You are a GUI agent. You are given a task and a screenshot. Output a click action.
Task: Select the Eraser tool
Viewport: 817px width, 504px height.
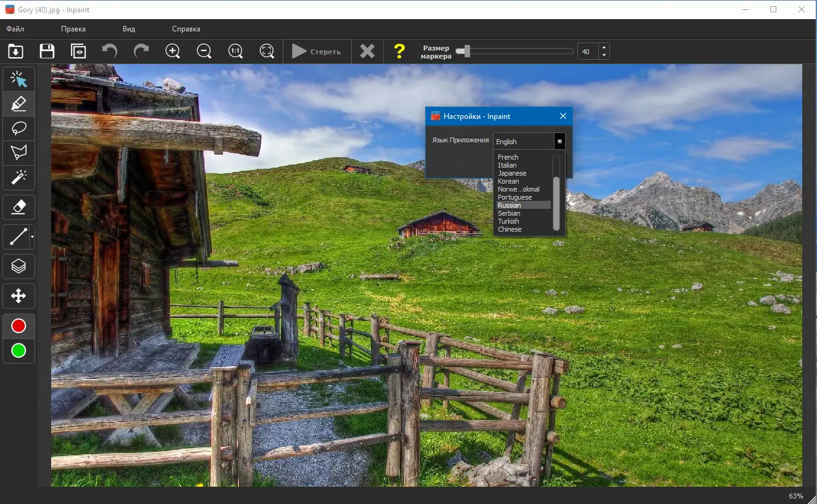[18, 208]
